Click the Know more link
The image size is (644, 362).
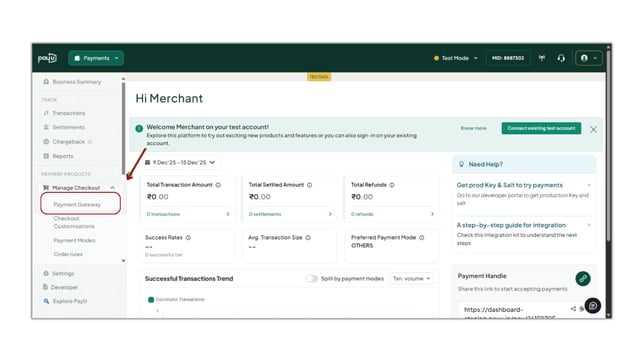[x=474, y=128]
